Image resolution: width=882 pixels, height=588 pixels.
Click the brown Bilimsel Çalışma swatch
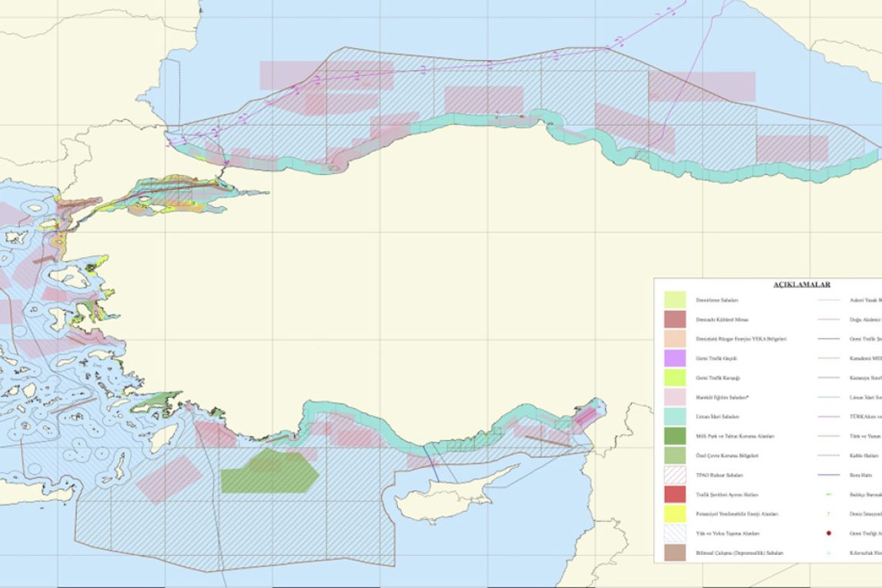coord(674,553)
